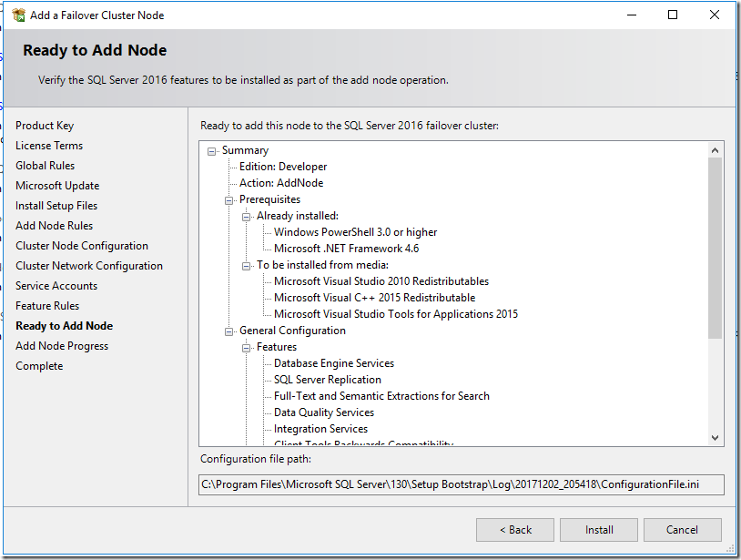Select the General Configuration tree label

click(292, 331)
